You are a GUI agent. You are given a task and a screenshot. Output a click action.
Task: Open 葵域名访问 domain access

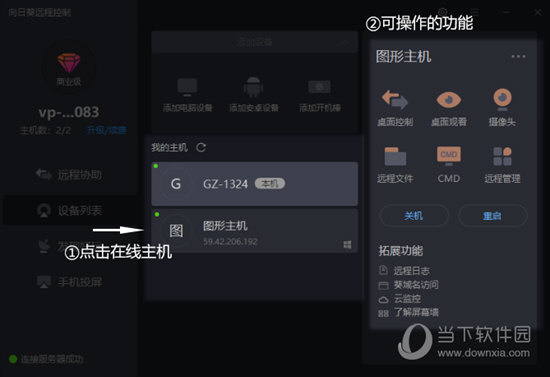[409, 284]
